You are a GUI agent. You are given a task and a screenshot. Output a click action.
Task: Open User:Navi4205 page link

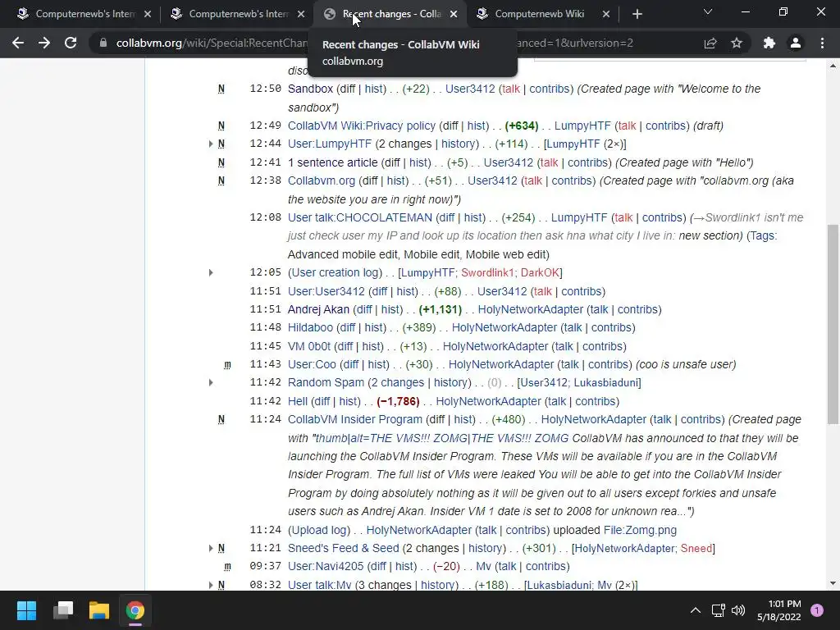[x=326, y=566]
